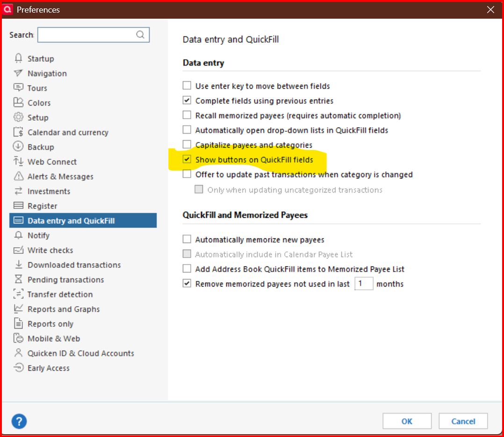Go to Reports and Graphs preferences
This screenshot has height=437, width=504.
(x=64, y=309)
